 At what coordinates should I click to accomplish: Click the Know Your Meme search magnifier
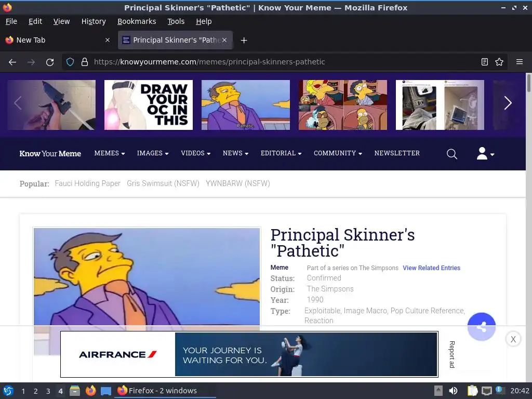click(x=451, y=154)
